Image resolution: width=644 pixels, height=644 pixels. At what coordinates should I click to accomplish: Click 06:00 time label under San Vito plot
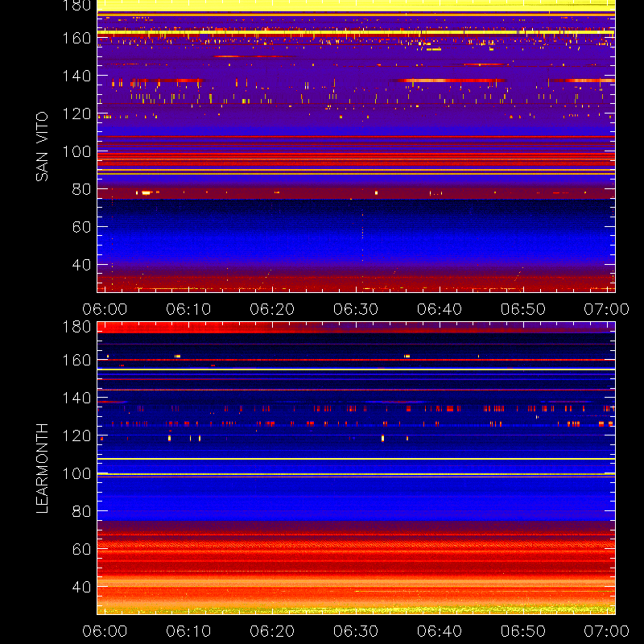coord(105,309)
